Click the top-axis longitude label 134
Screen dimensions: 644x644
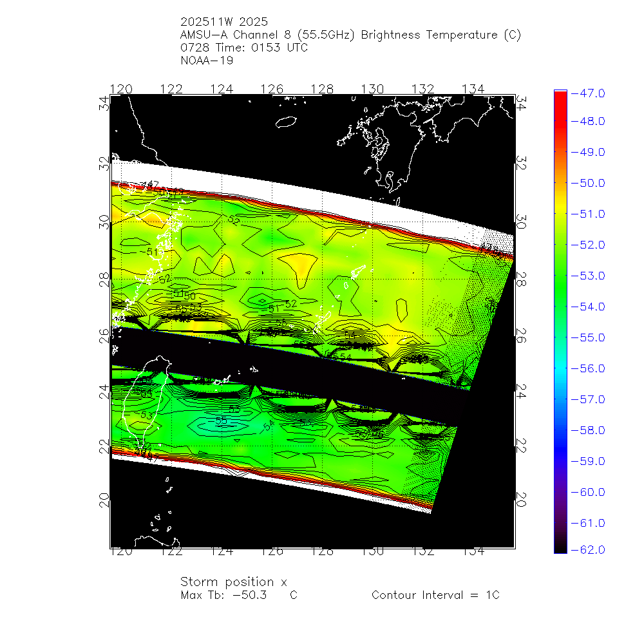click(x=473, y=89)
